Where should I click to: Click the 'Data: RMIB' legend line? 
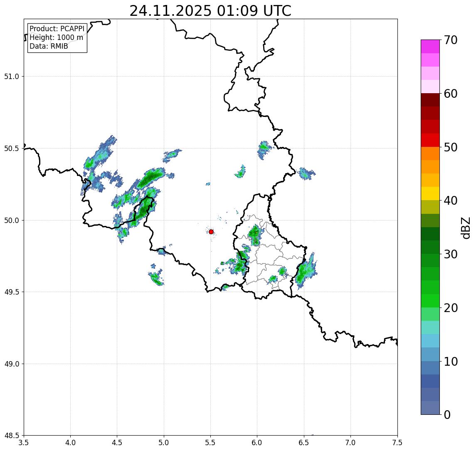click(49, 46)
